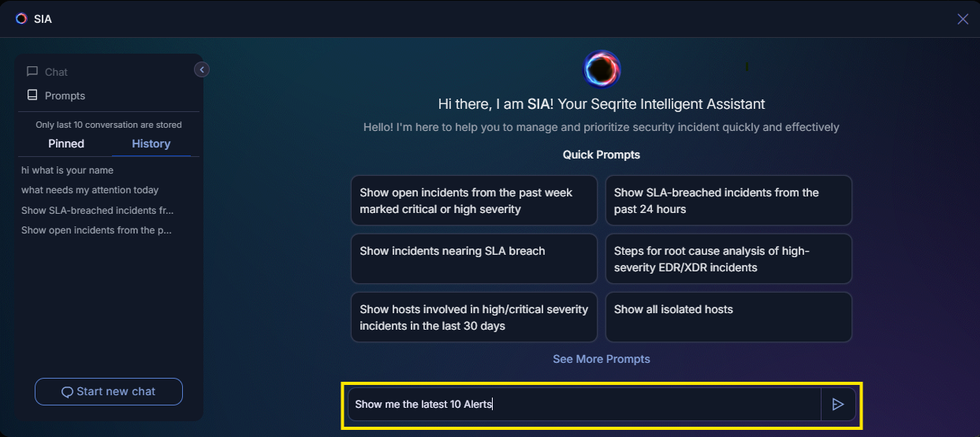Switch to the Pinned tab
Screen dimensions: 980x437
click(66, 144)
